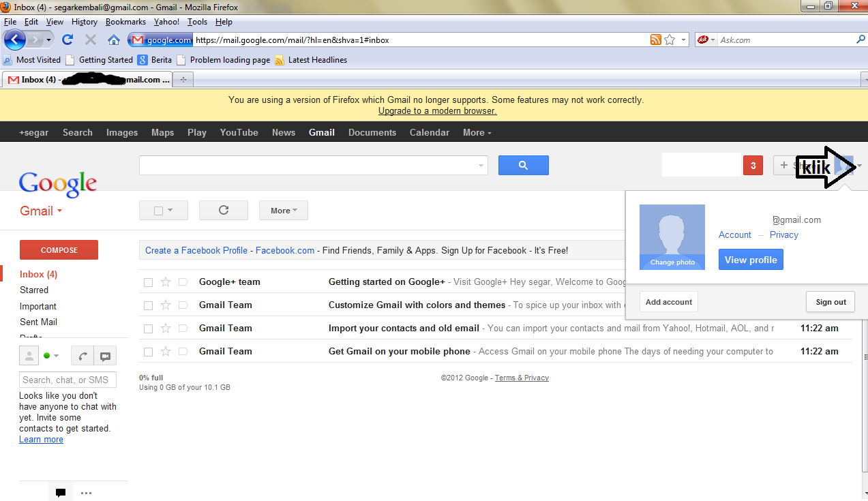Screen dimensions: 868x501
Task: Open the Firefox Tools menu
Action: click(x=197, y=22)
